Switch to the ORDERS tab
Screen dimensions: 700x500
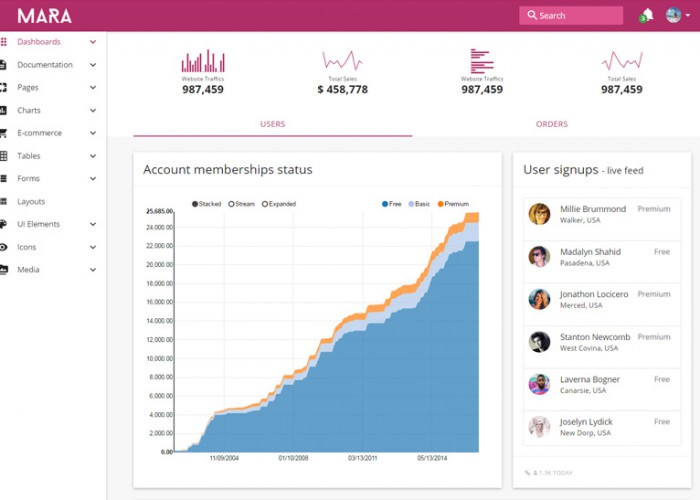pyautogui.click(x=552, y=124)
